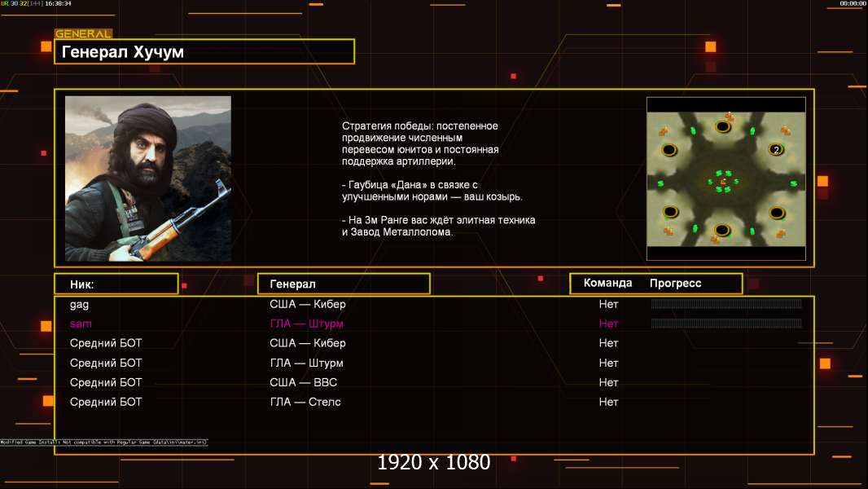Viewport: 868px width, 489px height.
Task: Click the map preview thumbnail
Action: [726, 178]
